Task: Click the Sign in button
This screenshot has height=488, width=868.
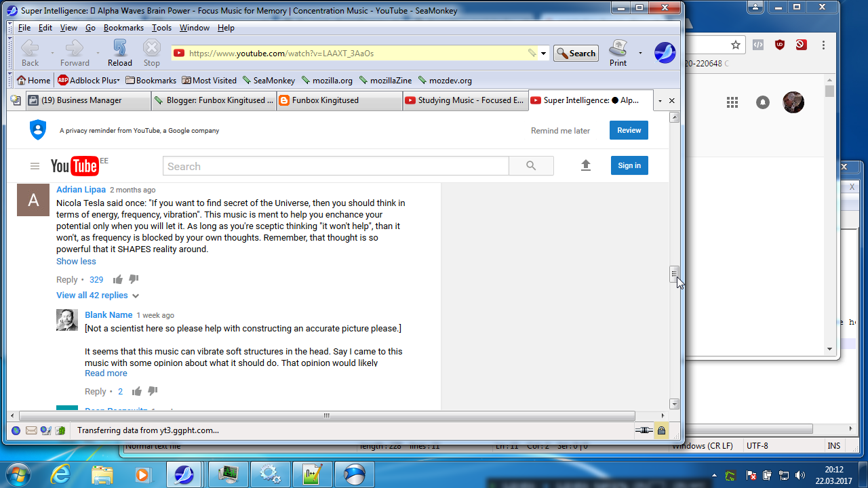Action: click(629, 165)
